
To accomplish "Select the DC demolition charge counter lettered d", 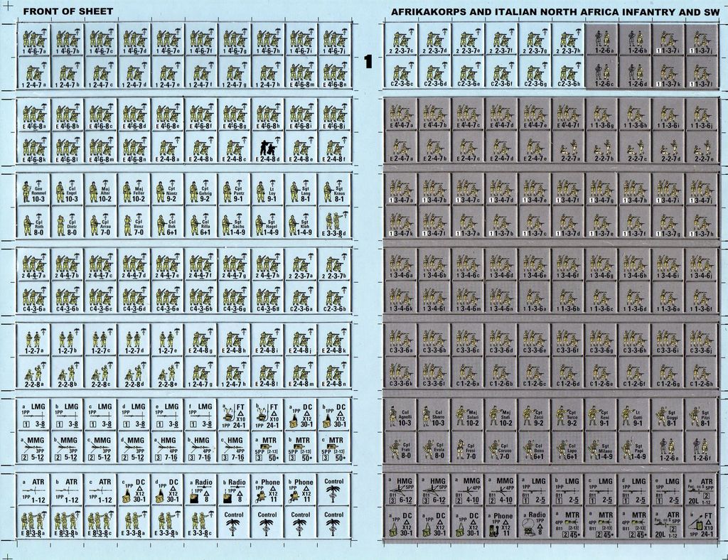I will pyautogui.click(x=168, y=491).
